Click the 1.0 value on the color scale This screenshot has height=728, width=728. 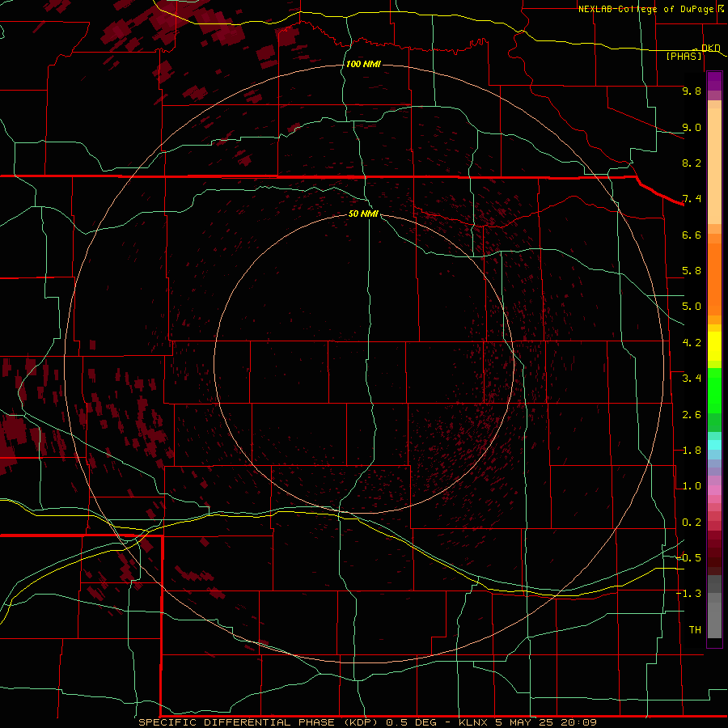point(692,486)
